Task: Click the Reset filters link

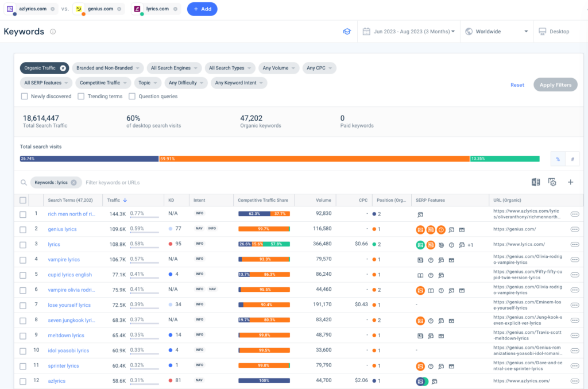Action: pos(517,85)
